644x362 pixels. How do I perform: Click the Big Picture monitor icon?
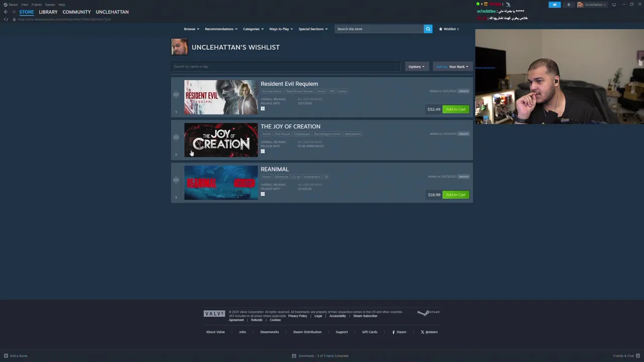[x=614, y=5]
